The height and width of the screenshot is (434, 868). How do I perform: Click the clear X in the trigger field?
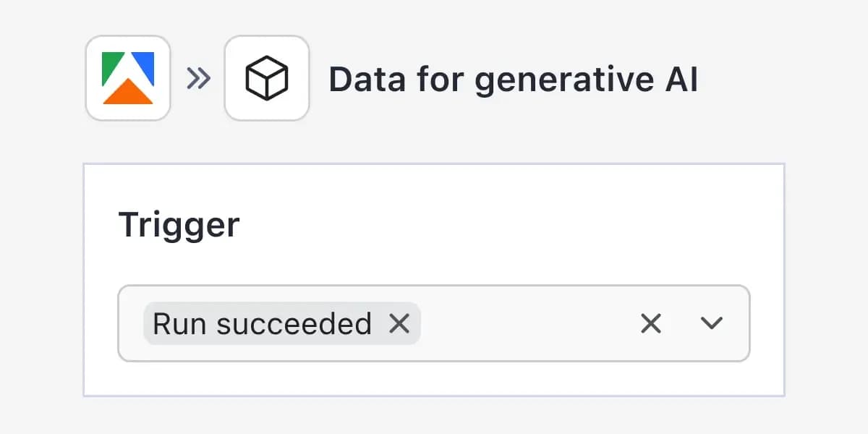pos(651,324)
